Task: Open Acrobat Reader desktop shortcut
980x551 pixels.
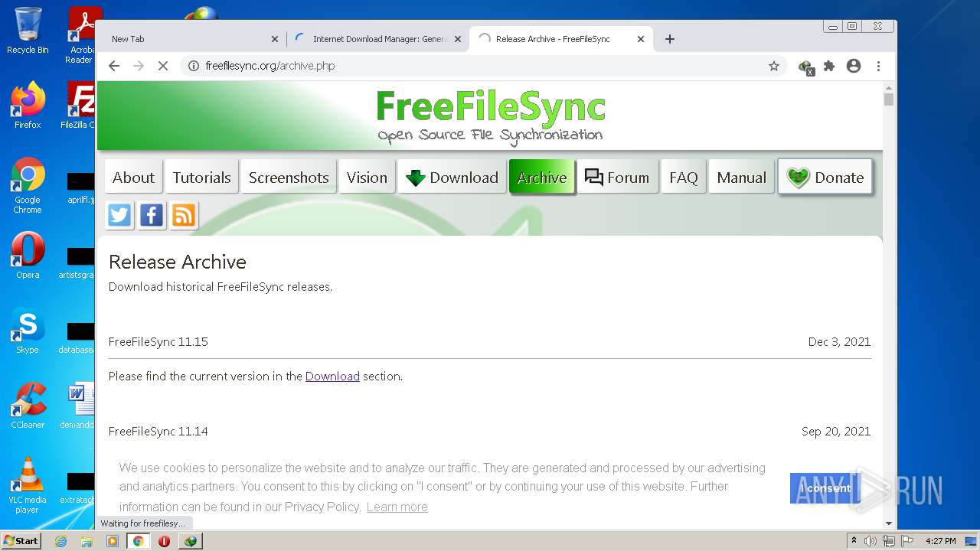Action: pos(83,35)
